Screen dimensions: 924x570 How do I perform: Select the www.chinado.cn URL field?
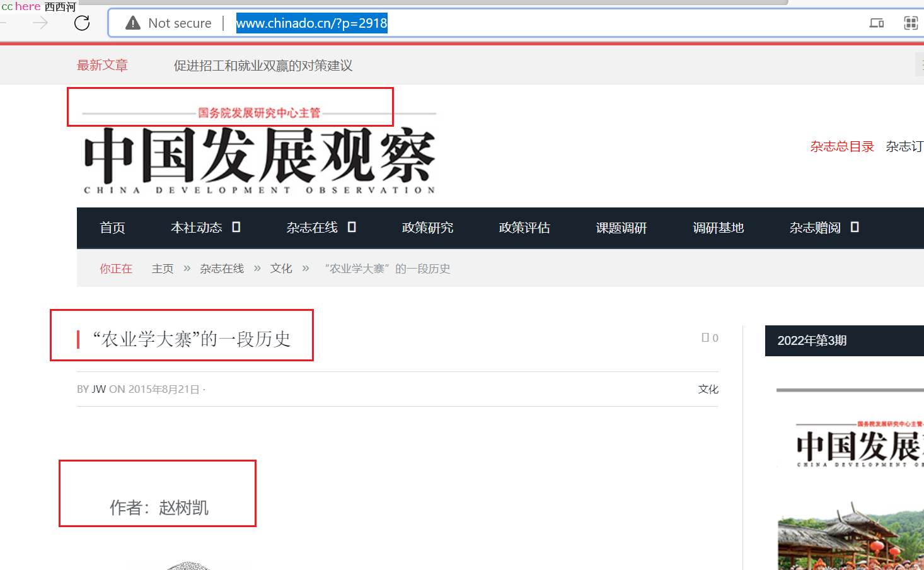tap(311, 23)
